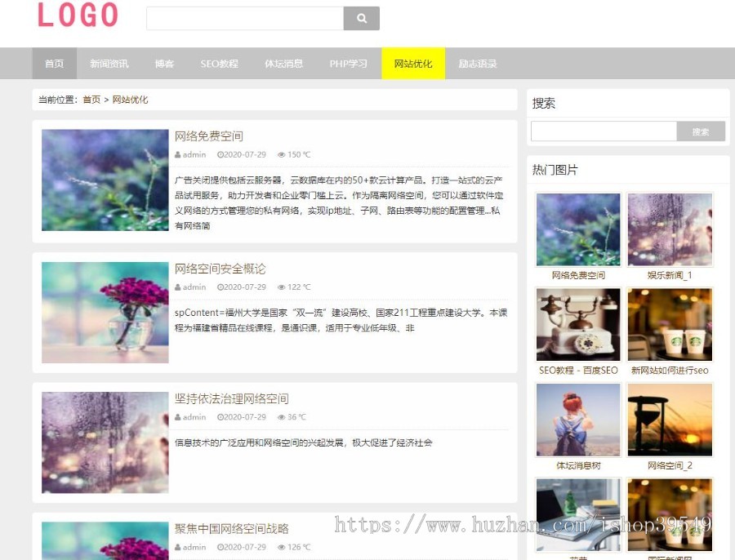The height and width of the screenshot is (560, 735).
Task: Open hot image thumbnail 网络免费空间 in sidebar
Action: (578, 229)
